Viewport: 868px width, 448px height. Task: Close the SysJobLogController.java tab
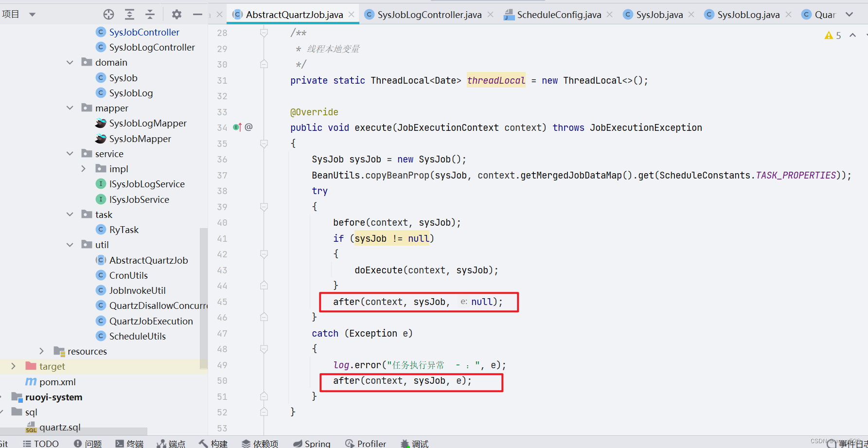(491, 15)
